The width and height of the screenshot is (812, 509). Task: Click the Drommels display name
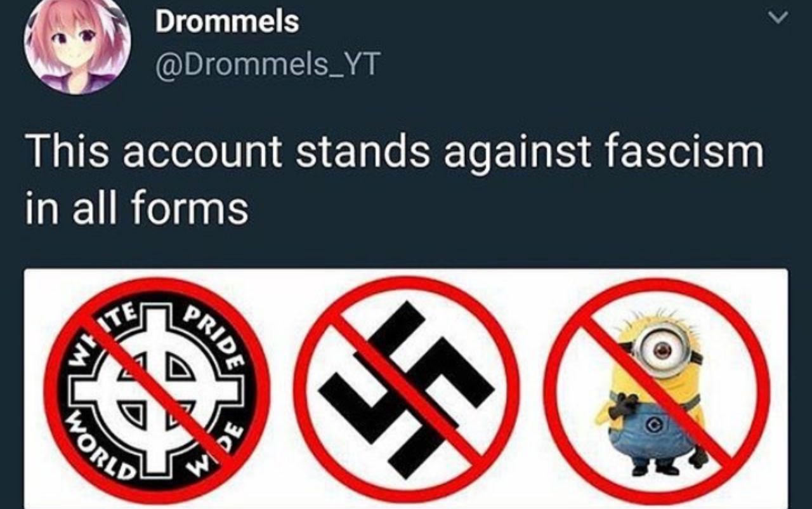(226, 22)
